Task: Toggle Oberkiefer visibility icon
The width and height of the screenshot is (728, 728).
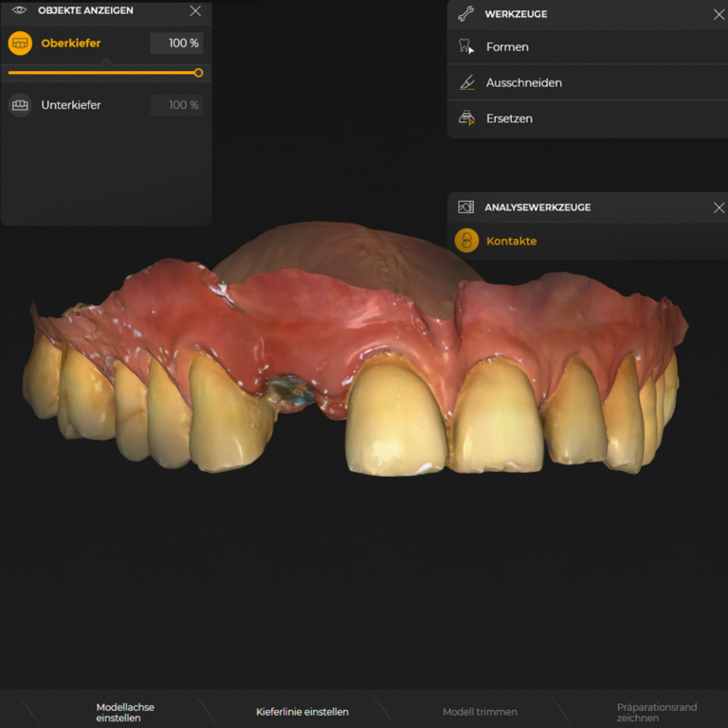Action: (20, 44)
